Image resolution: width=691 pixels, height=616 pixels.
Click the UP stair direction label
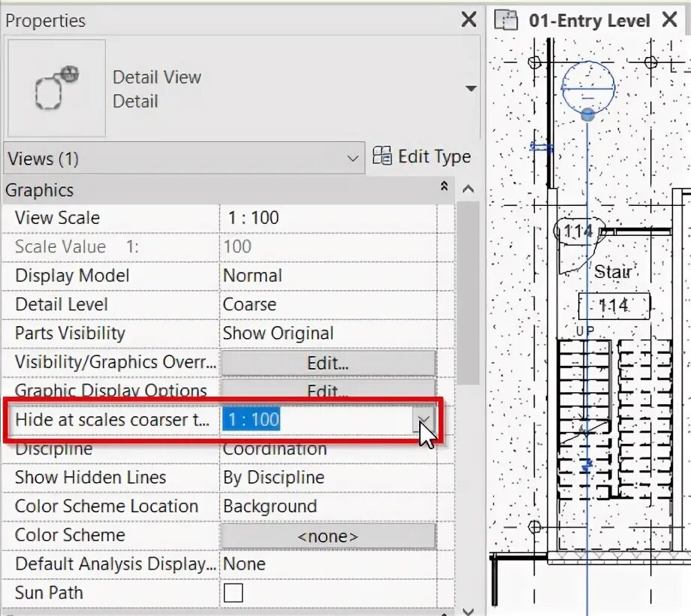click(585, 331)
